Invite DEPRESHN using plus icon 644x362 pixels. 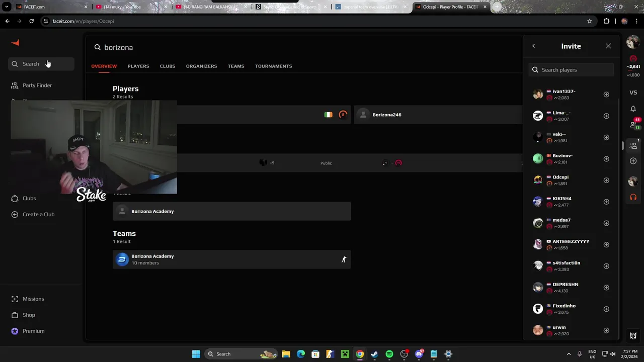click(x=606, y=288)
